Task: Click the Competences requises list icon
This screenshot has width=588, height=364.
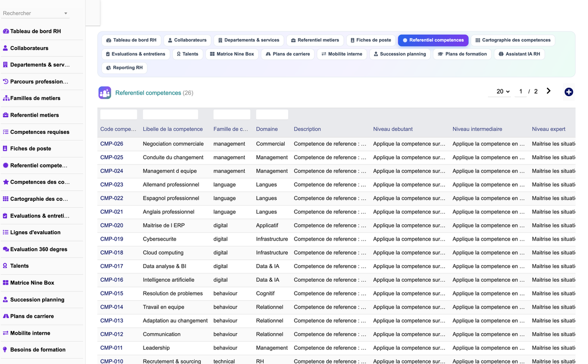Action: pos(6,132)
